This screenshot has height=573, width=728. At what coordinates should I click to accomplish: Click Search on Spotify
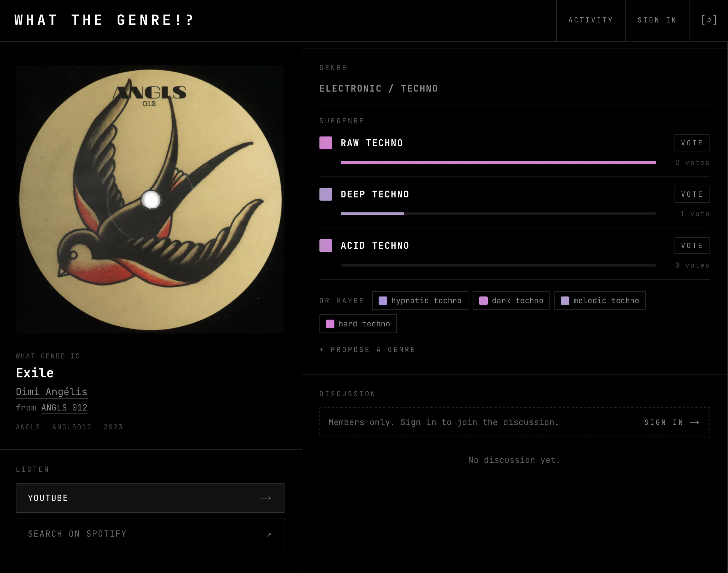click(150, 534)
